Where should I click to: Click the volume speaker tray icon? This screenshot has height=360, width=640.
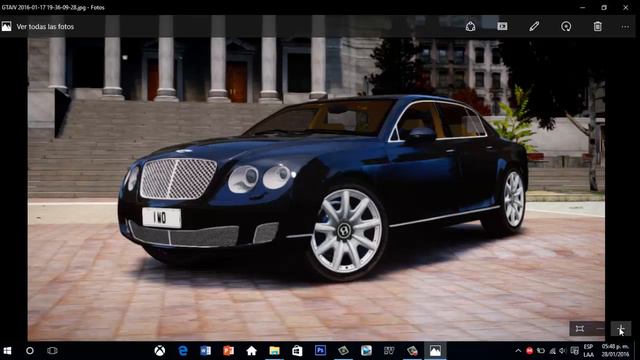(x=563, y=351)
